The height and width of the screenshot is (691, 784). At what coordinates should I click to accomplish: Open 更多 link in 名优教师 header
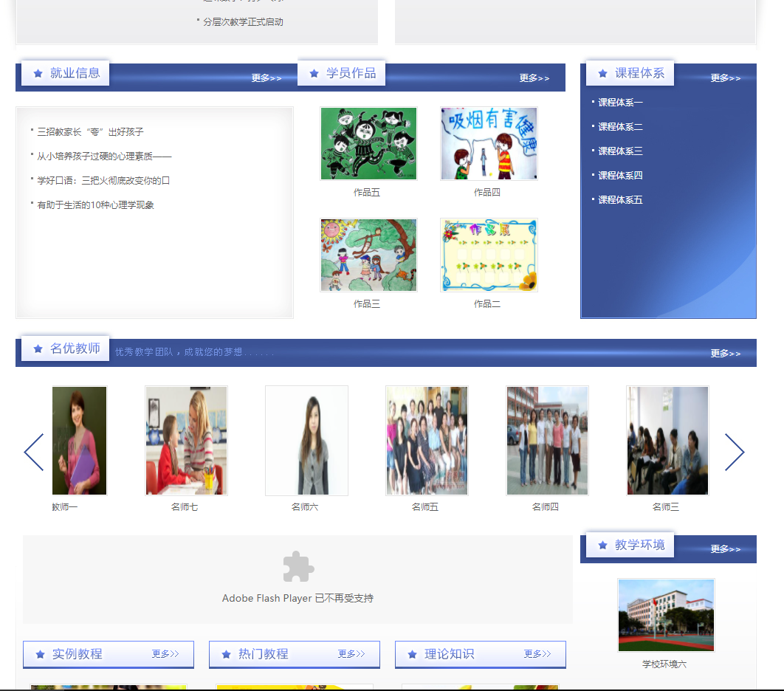point(726,354)
